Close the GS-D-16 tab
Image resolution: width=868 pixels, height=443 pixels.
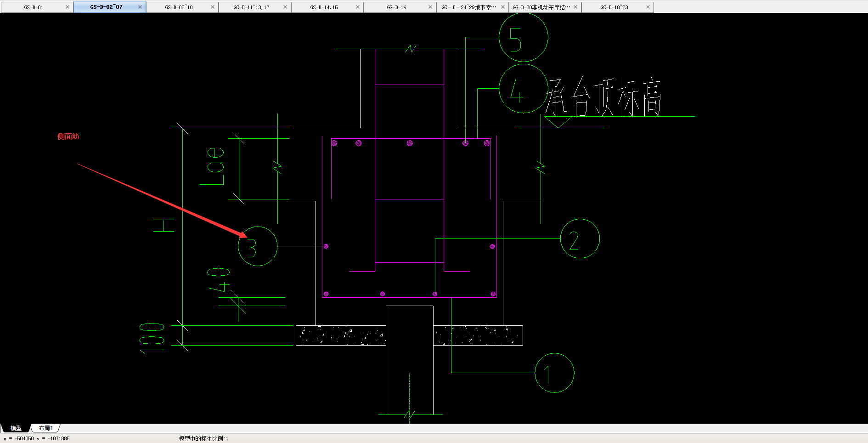pos(430,7)
